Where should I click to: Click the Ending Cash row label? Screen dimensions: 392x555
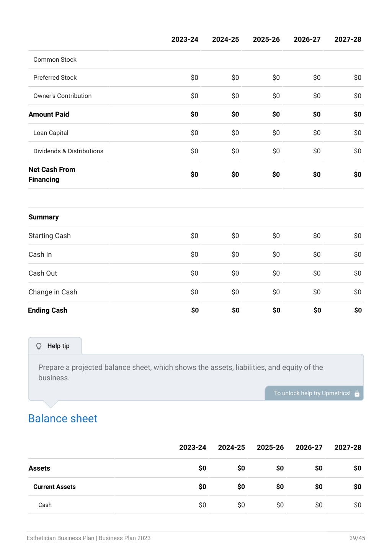[47, 310]
